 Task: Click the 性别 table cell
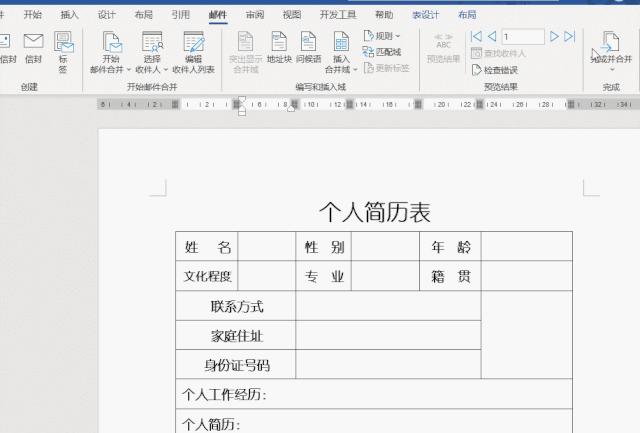pos(324,247)
